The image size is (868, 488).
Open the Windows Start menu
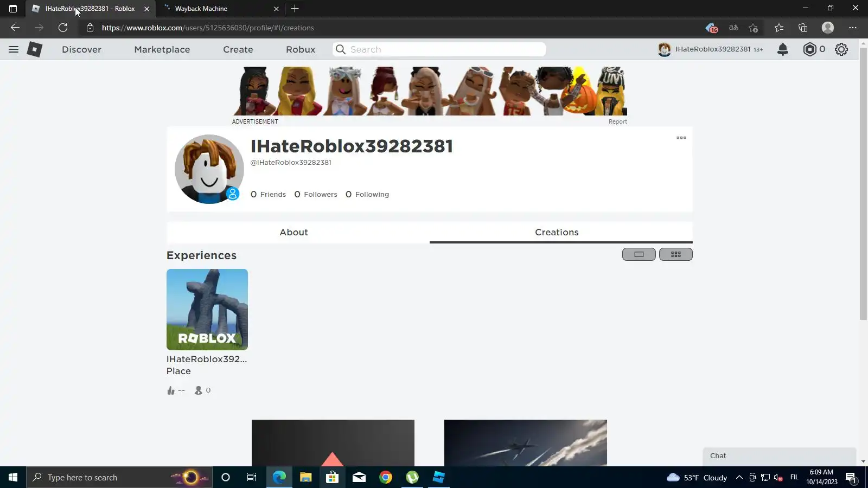coord(13,477)
